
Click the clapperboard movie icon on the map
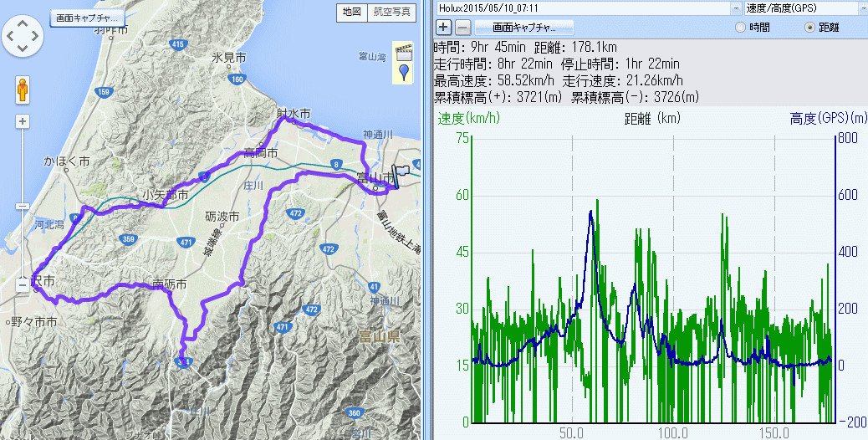point(404,50)
